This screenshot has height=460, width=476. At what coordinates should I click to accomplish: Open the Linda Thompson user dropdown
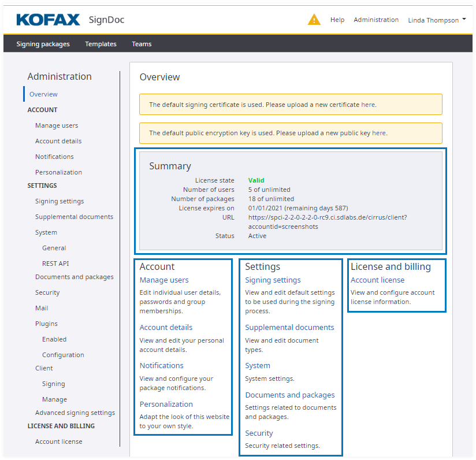click(437, 20)
